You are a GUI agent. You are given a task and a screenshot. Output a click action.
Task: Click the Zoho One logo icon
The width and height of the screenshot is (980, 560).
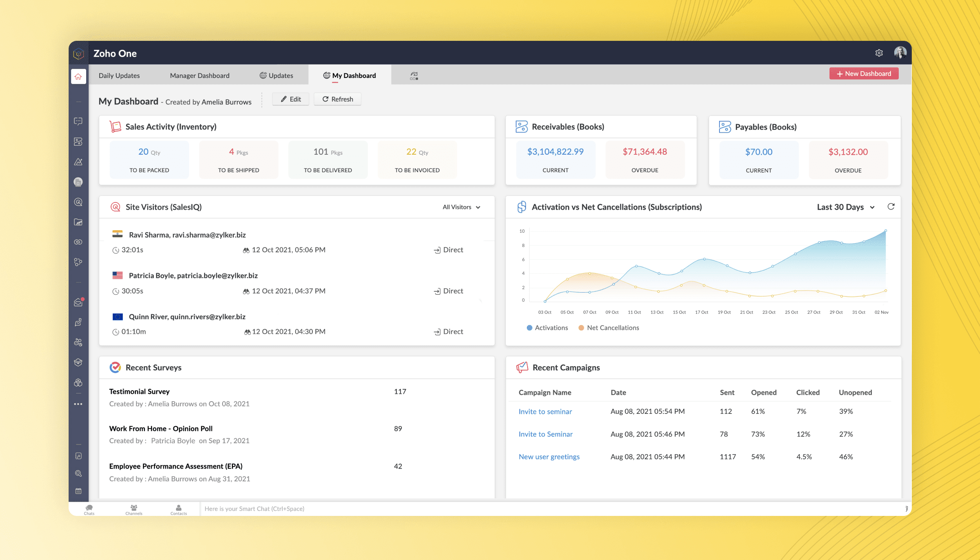click(x=78, y=53)
